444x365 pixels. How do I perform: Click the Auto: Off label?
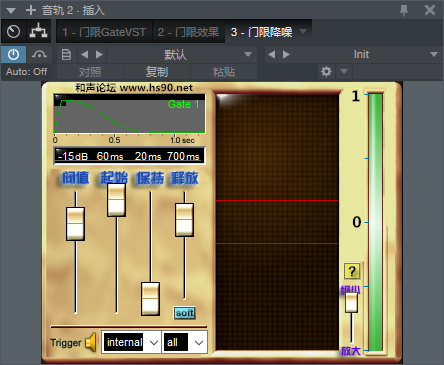(x=26, y=72)
